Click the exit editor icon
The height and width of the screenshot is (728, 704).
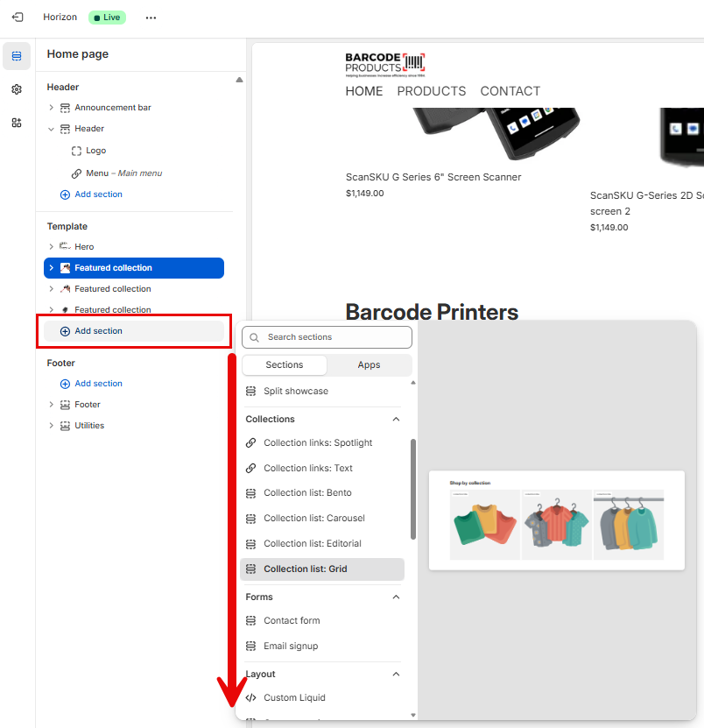pyautogui.click(x=18, y=18)
